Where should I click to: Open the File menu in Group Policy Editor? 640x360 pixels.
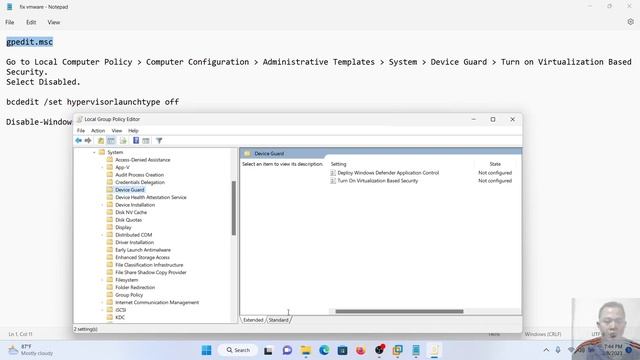click(81, 131)
